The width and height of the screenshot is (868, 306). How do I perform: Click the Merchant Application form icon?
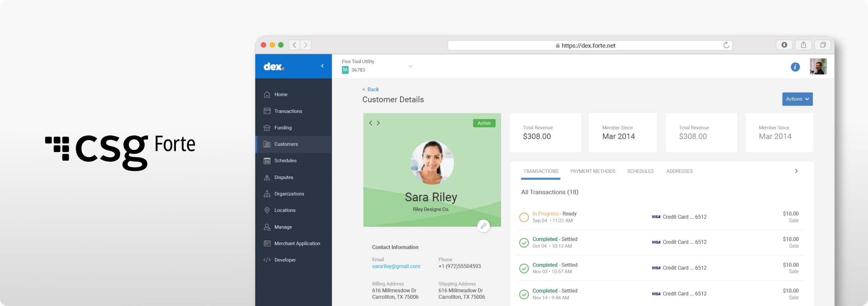tap(267, 244)
